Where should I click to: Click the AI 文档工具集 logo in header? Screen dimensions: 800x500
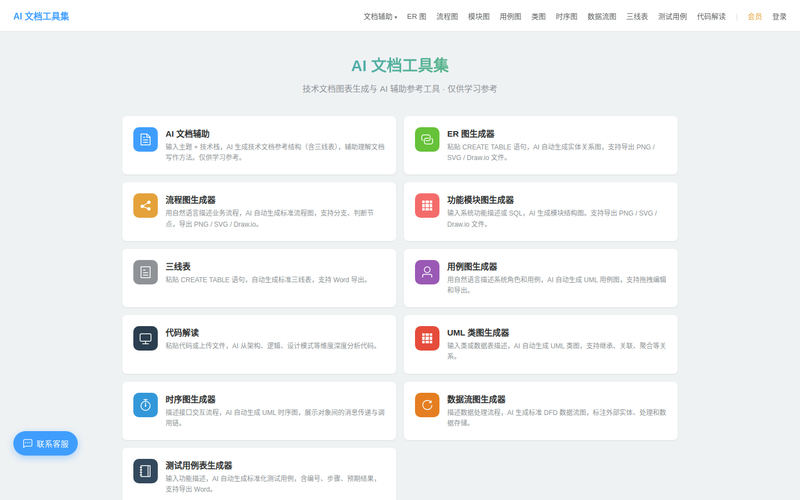41,16
